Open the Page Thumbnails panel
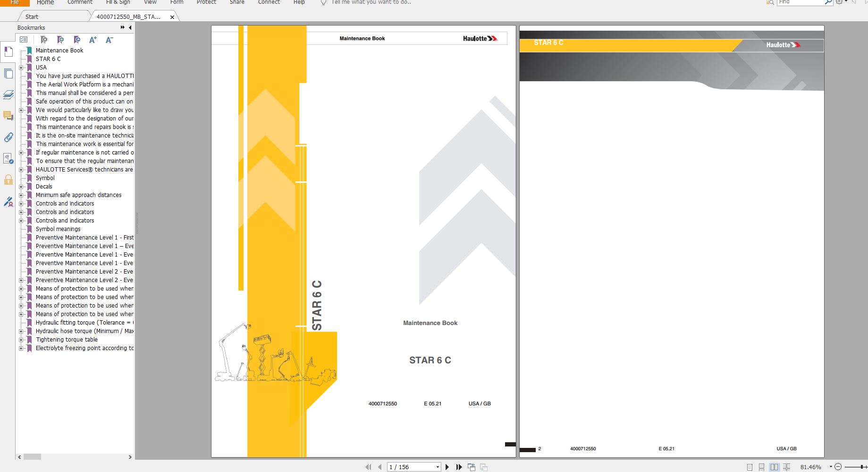 point(8,73)
